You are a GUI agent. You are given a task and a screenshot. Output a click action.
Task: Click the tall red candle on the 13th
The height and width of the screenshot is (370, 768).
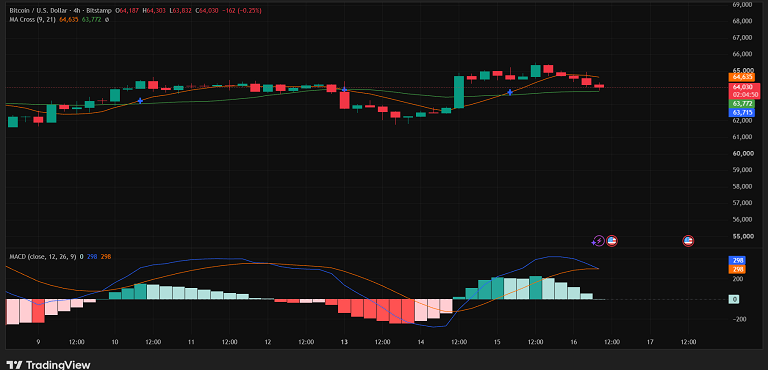pyautogui.click(x=345, y=99)
